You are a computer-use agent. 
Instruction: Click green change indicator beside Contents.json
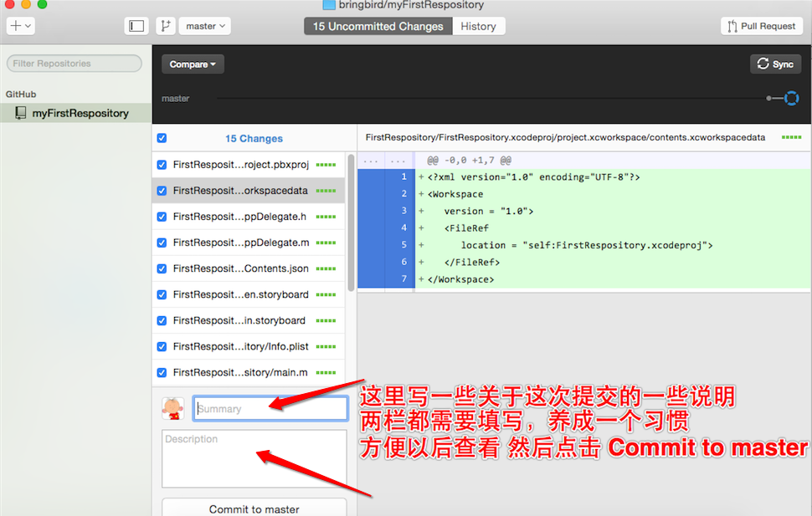(x=326, y=268)
